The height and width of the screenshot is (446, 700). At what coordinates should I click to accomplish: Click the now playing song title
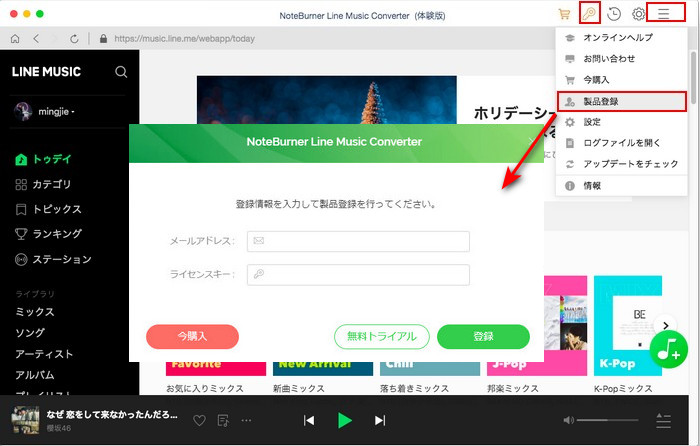pos(112,415)
